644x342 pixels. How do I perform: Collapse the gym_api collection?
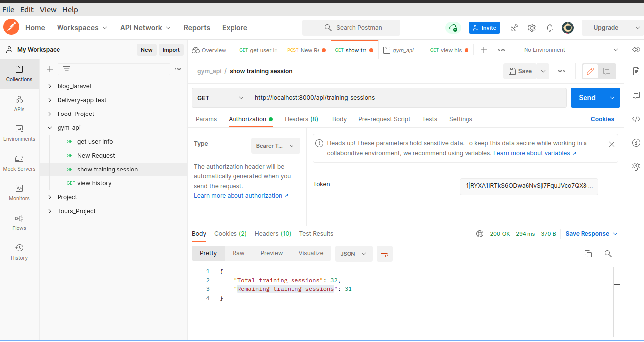49,127
